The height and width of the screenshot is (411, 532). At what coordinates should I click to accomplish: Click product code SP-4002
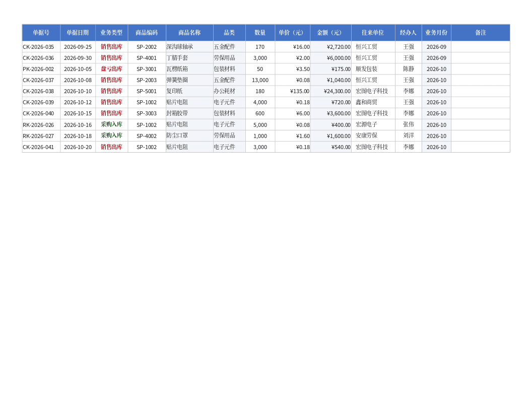tap(147, 136)
